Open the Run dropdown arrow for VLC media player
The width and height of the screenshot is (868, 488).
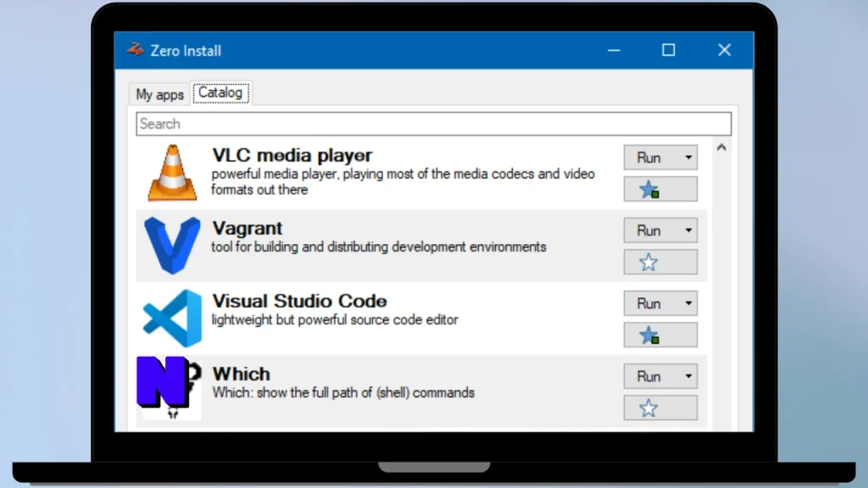(688, 158)
